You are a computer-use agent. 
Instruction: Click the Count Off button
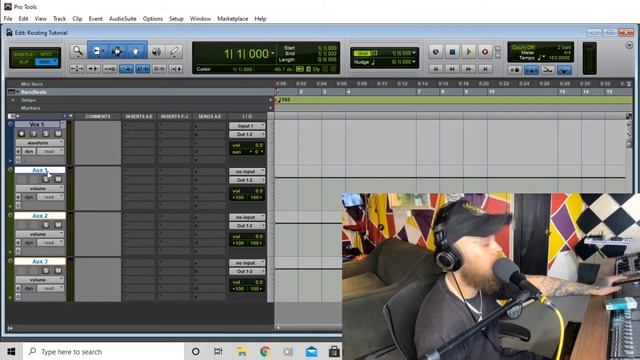point(523,47)
